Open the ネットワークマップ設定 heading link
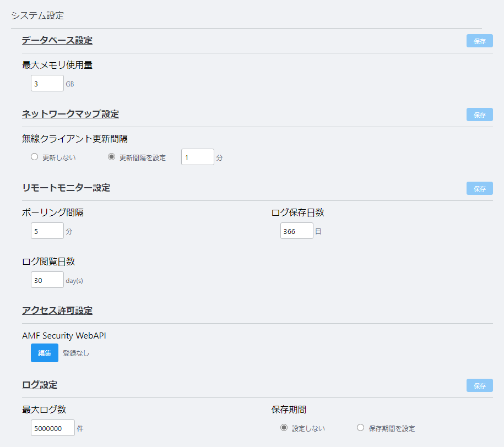This screenshot has height=447, width=504. pos(71,114)
